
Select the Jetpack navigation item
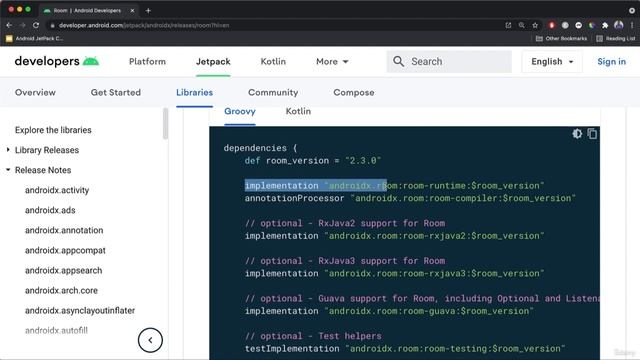point(213,62)
